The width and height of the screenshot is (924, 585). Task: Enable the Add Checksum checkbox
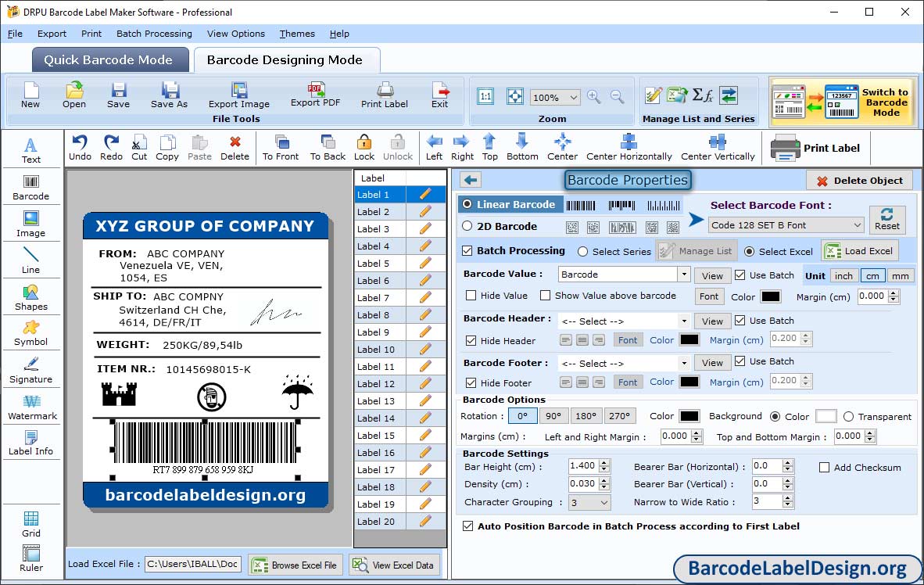click(825, 468)
